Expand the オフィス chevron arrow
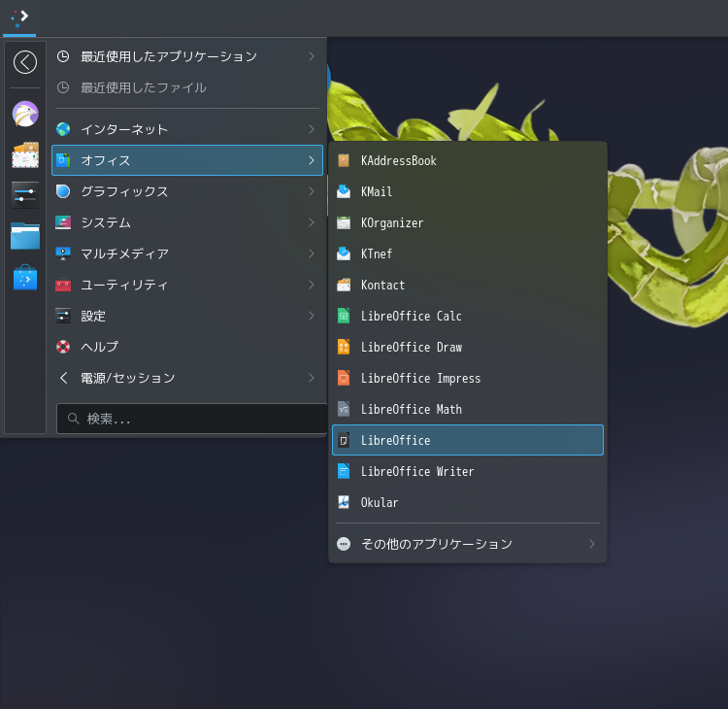This screenshot has height=709, width=728. (312, 160)
